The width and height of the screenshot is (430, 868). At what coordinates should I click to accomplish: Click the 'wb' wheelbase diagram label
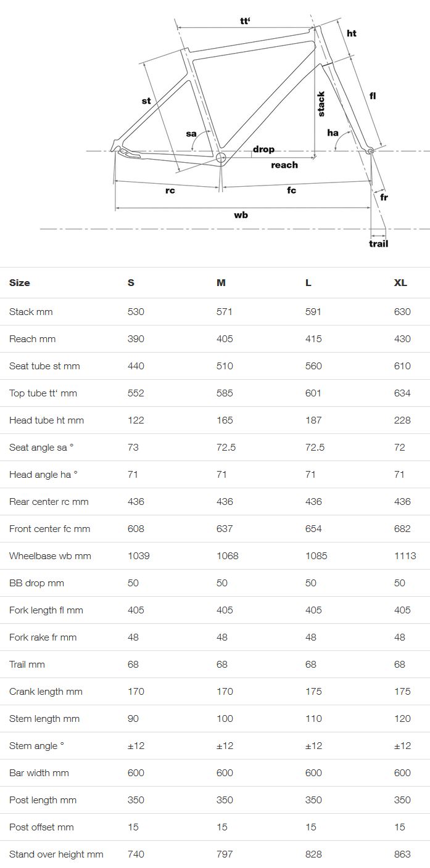[x=241, y=215]
